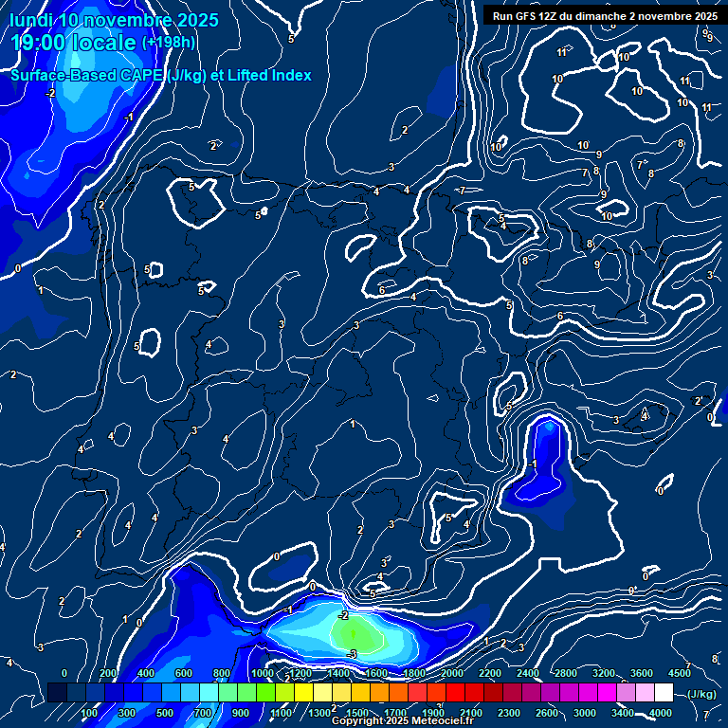The image size is (728, 728).
Task: Click the '800' value above the legend
Action: 222,673
